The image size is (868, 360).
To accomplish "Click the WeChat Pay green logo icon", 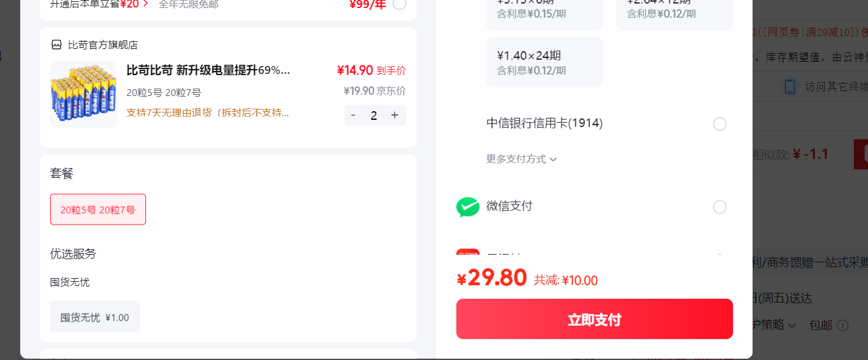I will point(468,207).
